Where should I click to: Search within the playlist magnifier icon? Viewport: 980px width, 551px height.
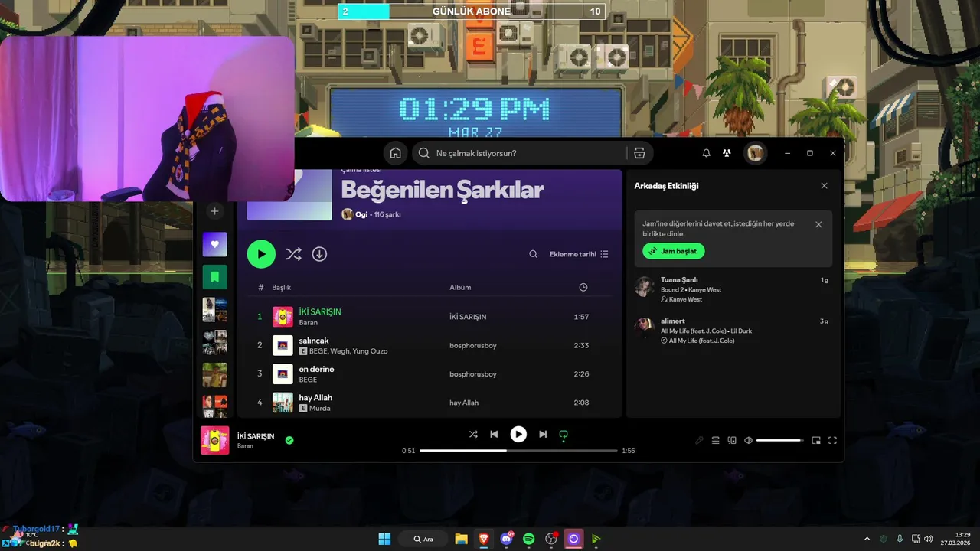534,254
